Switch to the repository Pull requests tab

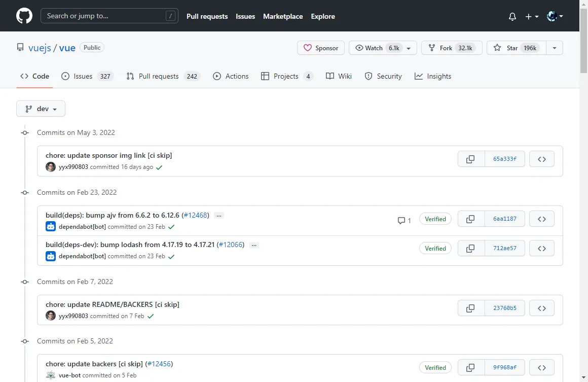tap(163, 76)
